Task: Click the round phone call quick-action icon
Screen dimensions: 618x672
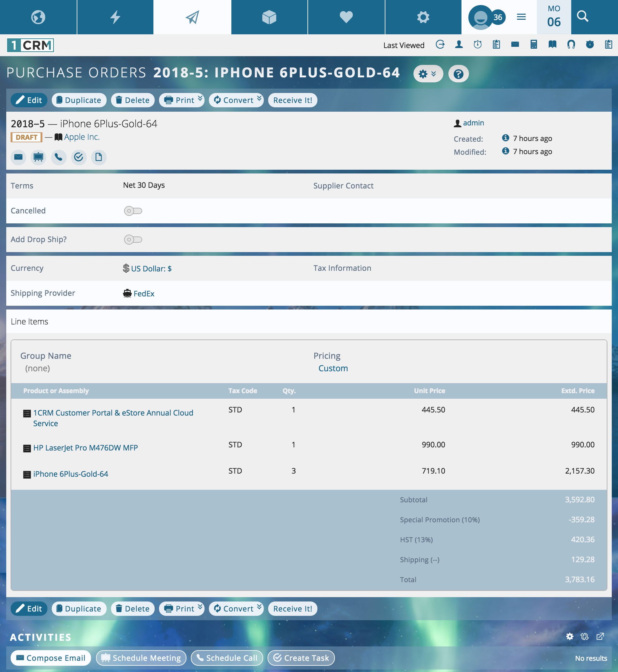Action: point(59,157)
